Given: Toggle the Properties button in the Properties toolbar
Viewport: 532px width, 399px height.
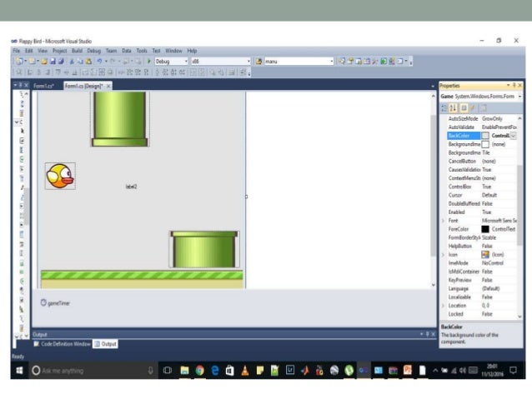Looking at the screenshot, I should [x=464, y=108].
